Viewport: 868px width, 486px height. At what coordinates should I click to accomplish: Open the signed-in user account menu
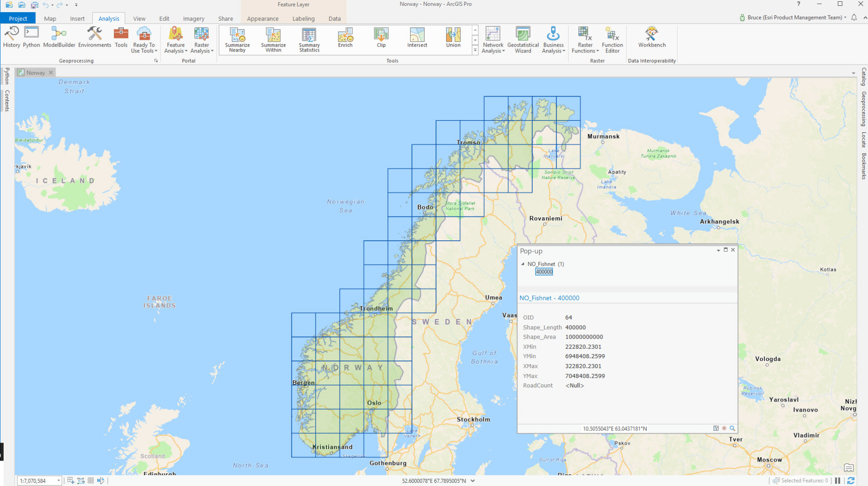click(793, 18)
